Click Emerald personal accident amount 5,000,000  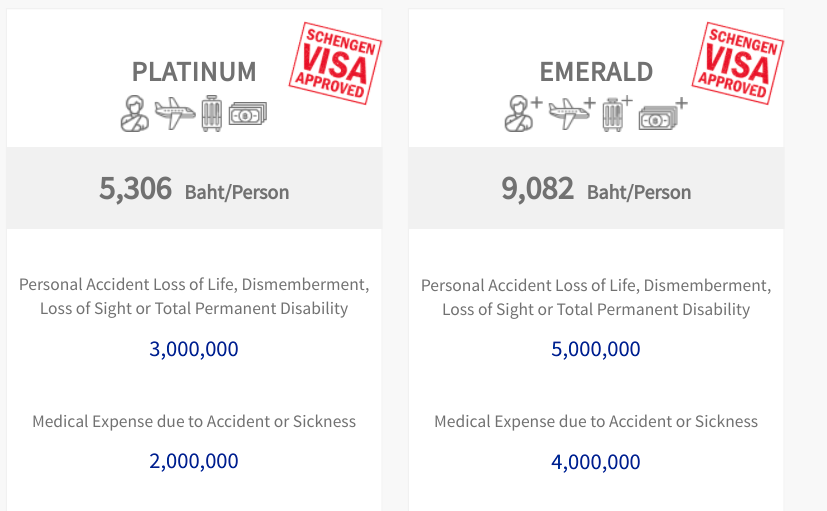595,349
